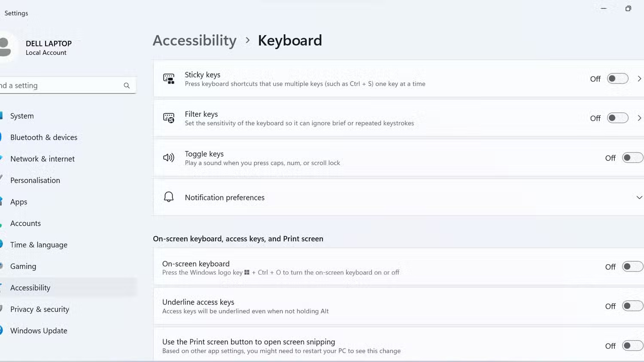Enable Underline access keys
Viewport: 644px width, 362px height.
point(632,306)
